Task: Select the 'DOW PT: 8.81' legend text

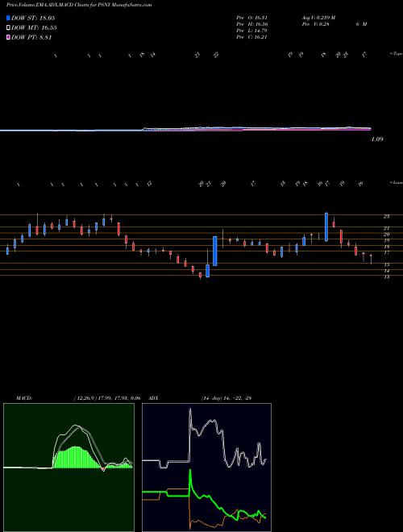Action: click(31, 37)
